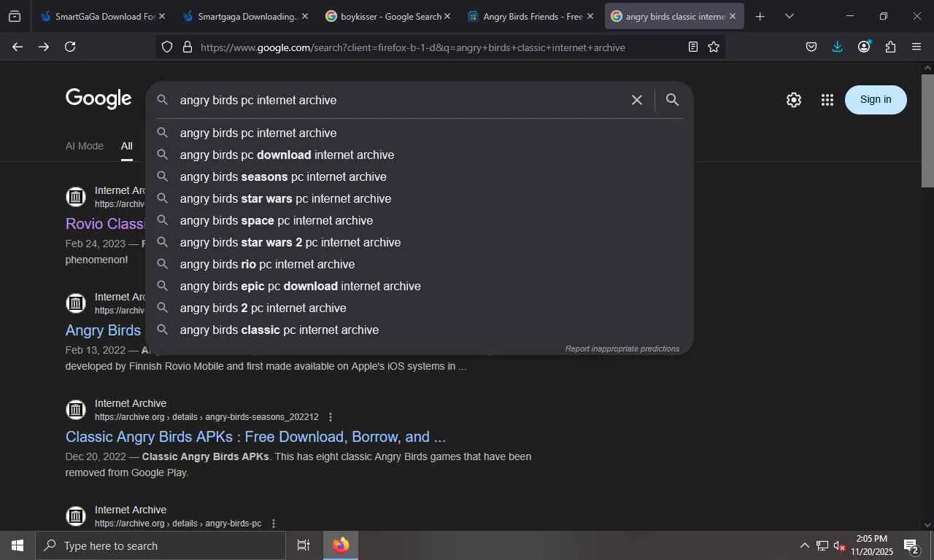
Task: Select the All results tab
Action: (x=127, y=146)
